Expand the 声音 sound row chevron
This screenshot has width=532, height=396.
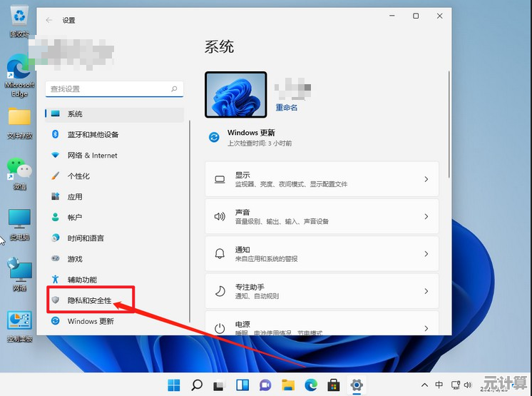(426, 217)
